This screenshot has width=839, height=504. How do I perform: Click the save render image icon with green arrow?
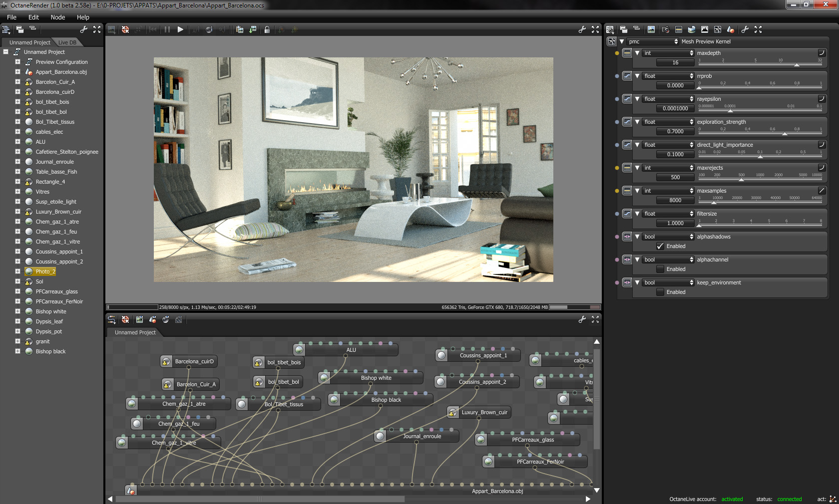[x=253, y=29]
